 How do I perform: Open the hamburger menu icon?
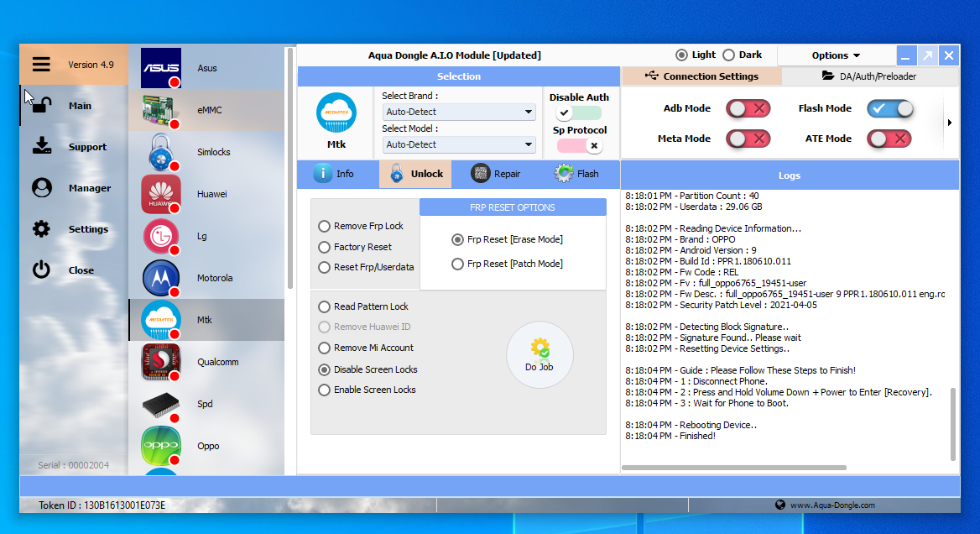41,65
